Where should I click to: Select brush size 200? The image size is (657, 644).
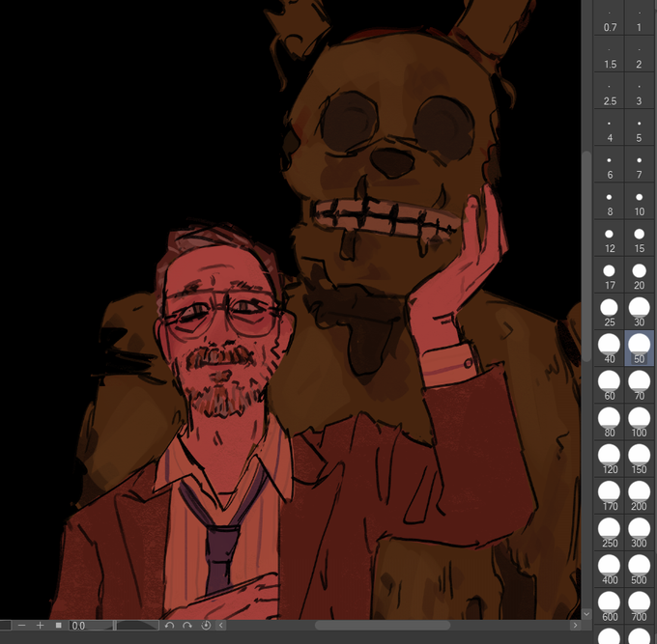(639, 496)
